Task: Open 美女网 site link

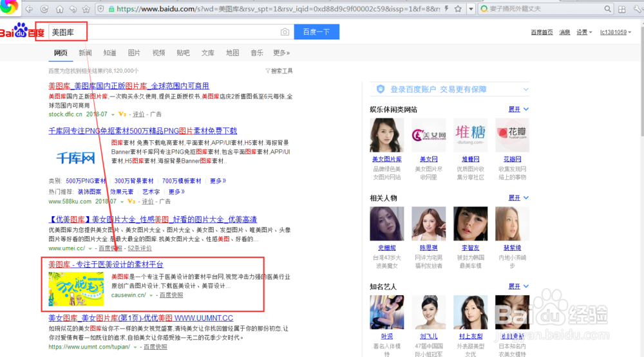Action: point(428,160)
